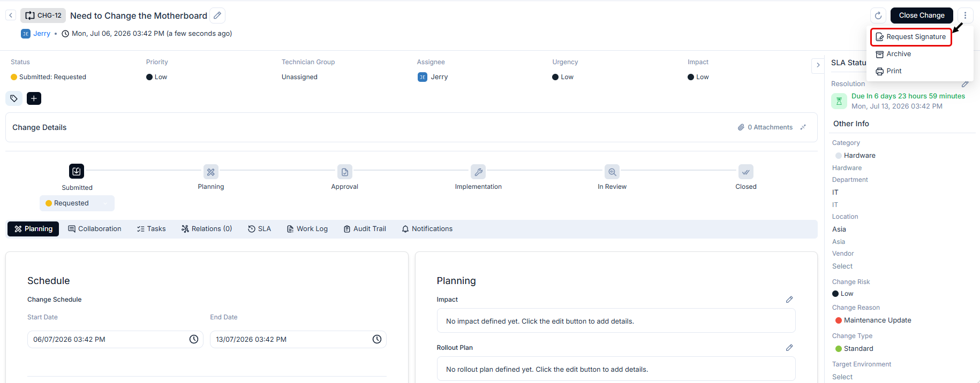Open the Work Log tab

coord(307,229)
